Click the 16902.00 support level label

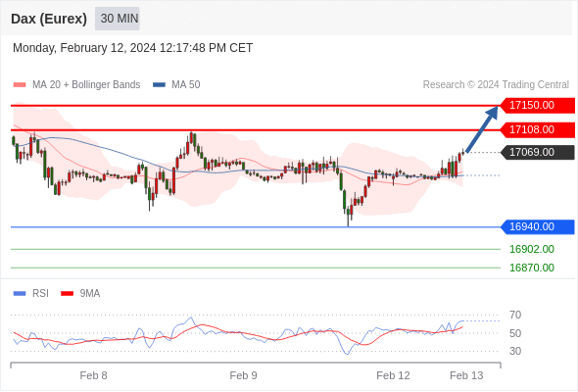(x=532, y=249)
